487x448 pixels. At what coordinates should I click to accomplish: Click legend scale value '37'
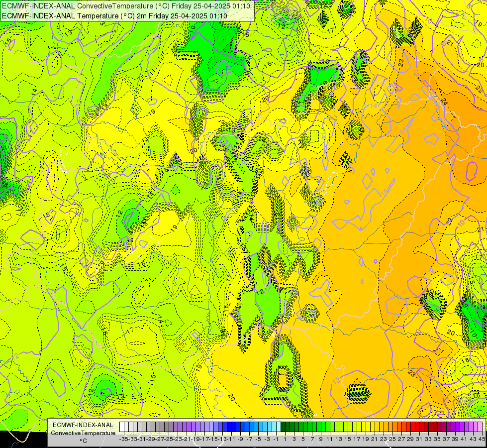[446, 439]
